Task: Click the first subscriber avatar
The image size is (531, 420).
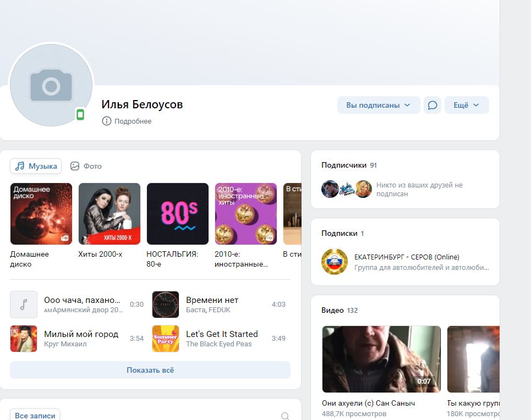Action: point(330,189)
